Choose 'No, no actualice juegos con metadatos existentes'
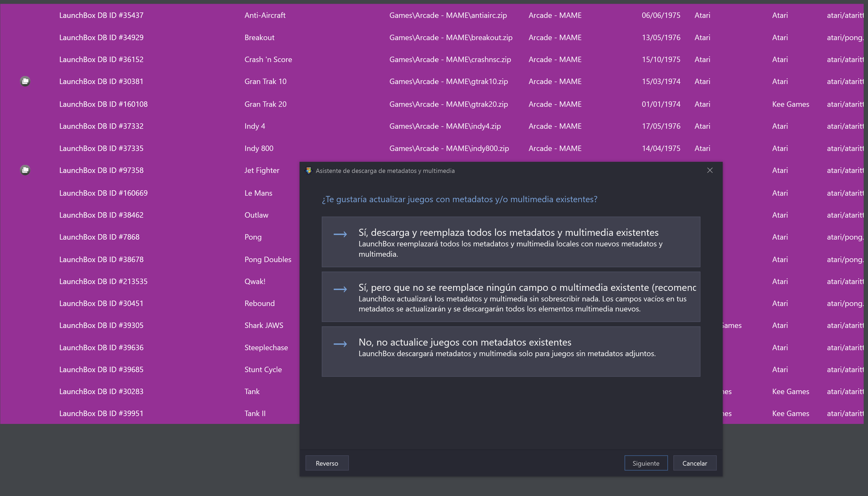This screenshot has width=868, height=496. pos(511,352)
